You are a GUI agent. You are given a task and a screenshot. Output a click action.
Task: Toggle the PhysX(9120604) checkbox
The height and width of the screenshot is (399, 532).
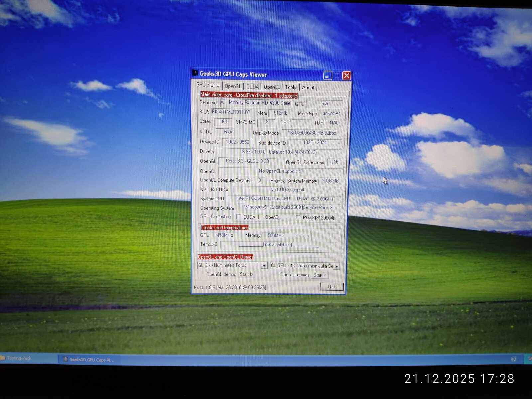click(298, 217)
